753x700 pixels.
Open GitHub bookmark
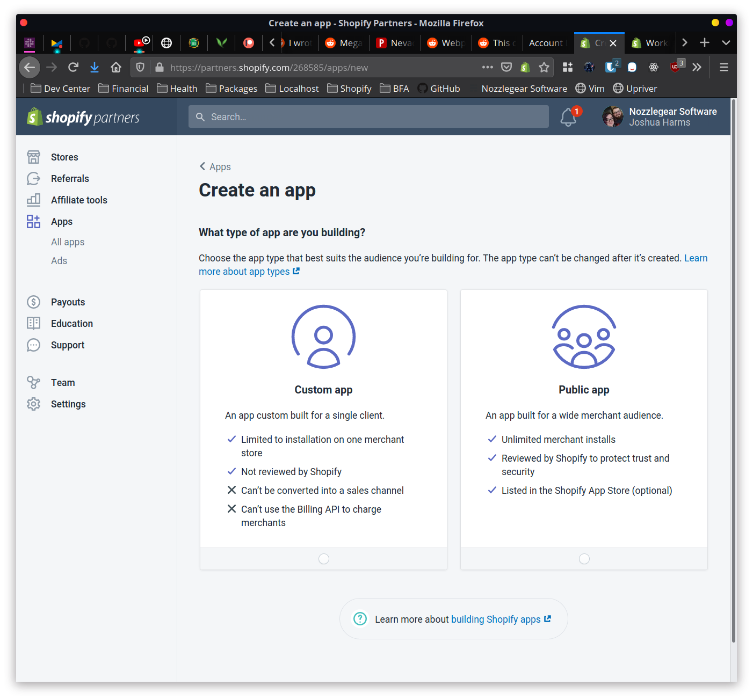pyautogui.click(x=439, y=89)
